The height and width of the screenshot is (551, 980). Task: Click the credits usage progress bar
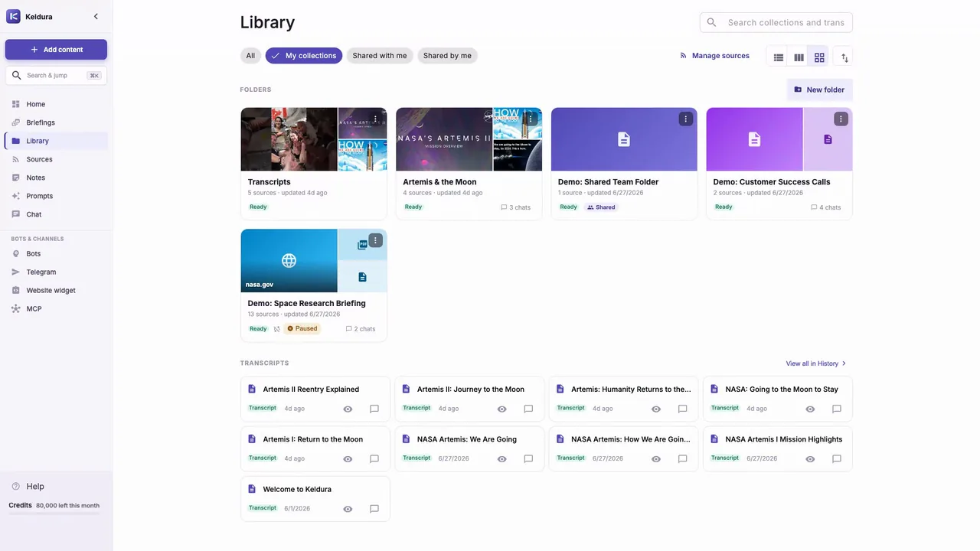point(54,514)
